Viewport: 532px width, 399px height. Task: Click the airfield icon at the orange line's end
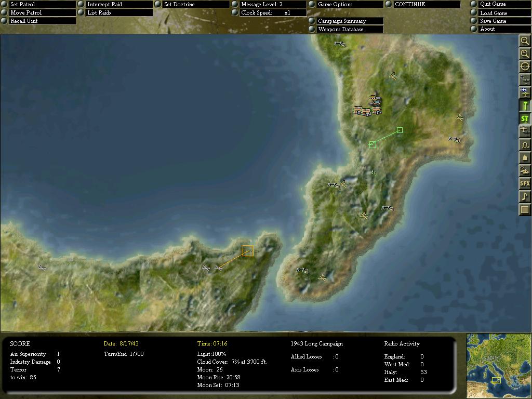click(219, 269)
